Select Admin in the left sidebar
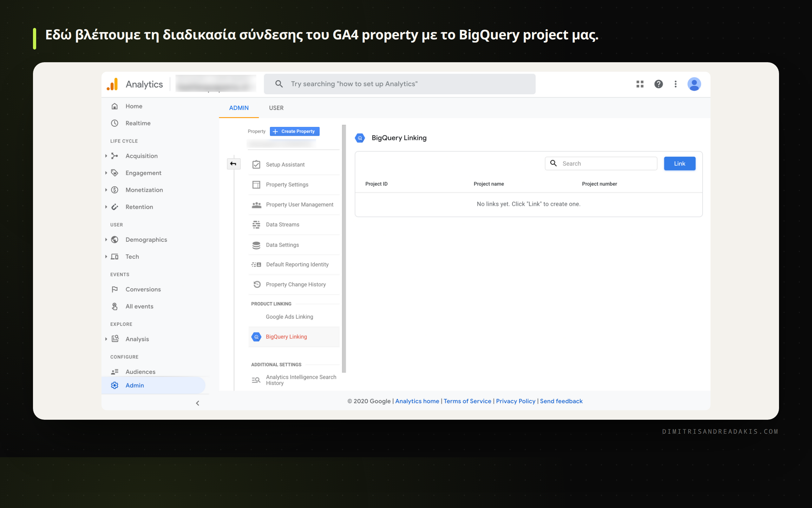Image resolution: width=812 pixels, height=508 pixels. (153, 385)
